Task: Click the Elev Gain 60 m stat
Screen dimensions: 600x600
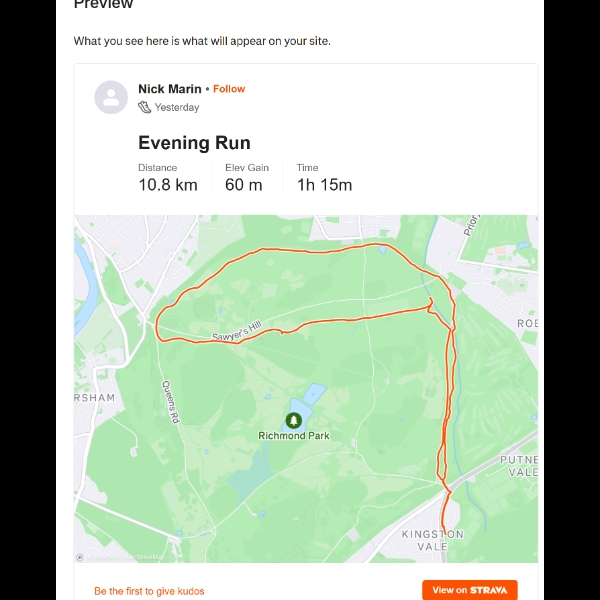Action: pyautogui.click(x=247, y=178)
